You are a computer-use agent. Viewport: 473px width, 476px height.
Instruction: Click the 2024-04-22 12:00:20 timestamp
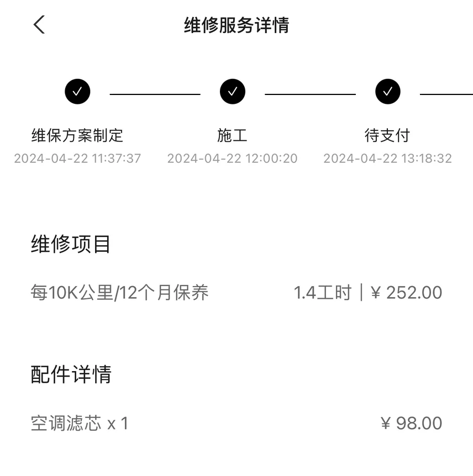point(233,158)
